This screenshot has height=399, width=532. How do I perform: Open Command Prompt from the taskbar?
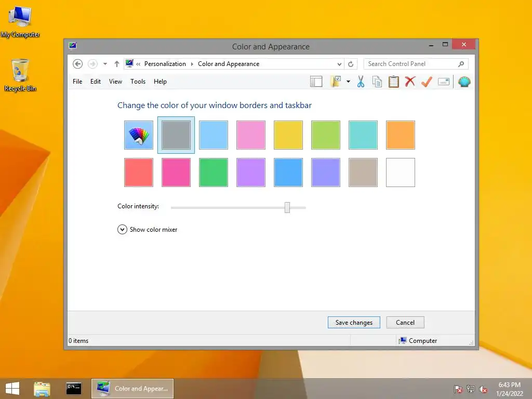(x=74, y=389)
